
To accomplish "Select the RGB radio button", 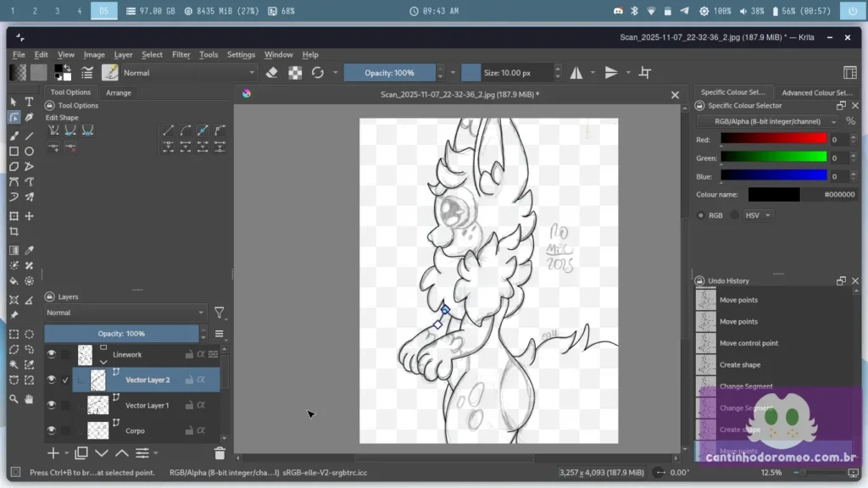I will pos(701,215).
